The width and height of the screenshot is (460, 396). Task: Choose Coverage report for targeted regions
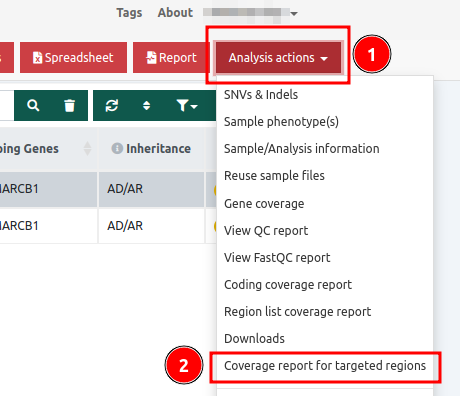tap(325, 366)
